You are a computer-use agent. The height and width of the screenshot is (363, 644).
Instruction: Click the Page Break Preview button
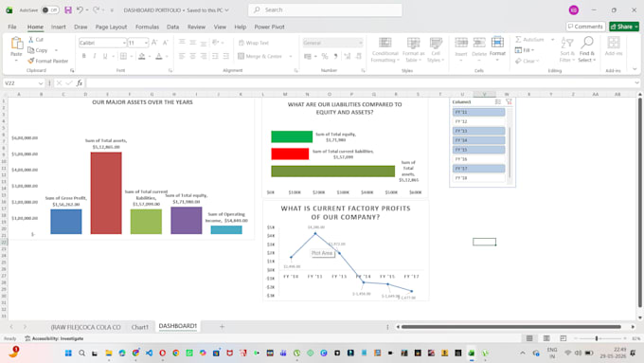tap(563, 338)
